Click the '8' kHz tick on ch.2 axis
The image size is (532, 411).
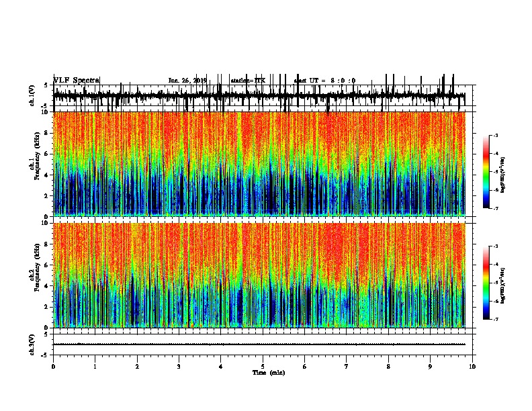click(47, 244)
